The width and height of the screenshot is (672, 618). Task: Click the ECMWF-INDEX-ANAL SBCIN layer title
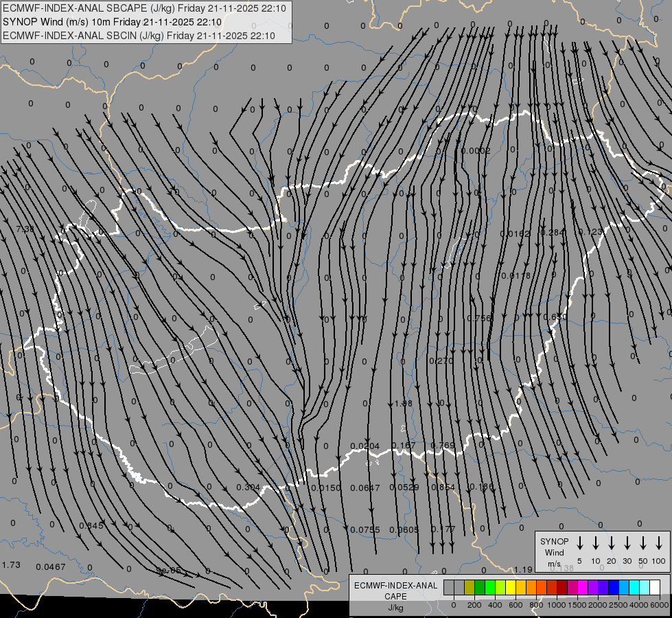tap(139, 36)
